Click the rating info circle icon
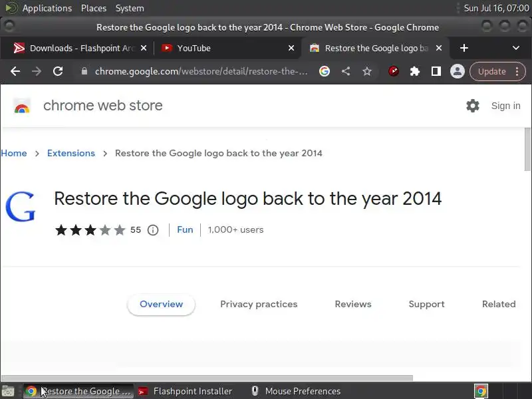Screen dimensions: 532x399 [153, 230]
